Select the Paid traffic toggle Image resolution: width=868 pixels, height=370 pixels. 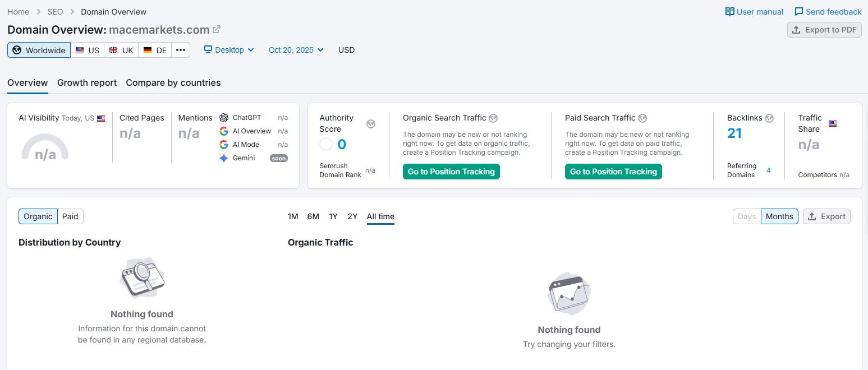click(x=70, y=216)
